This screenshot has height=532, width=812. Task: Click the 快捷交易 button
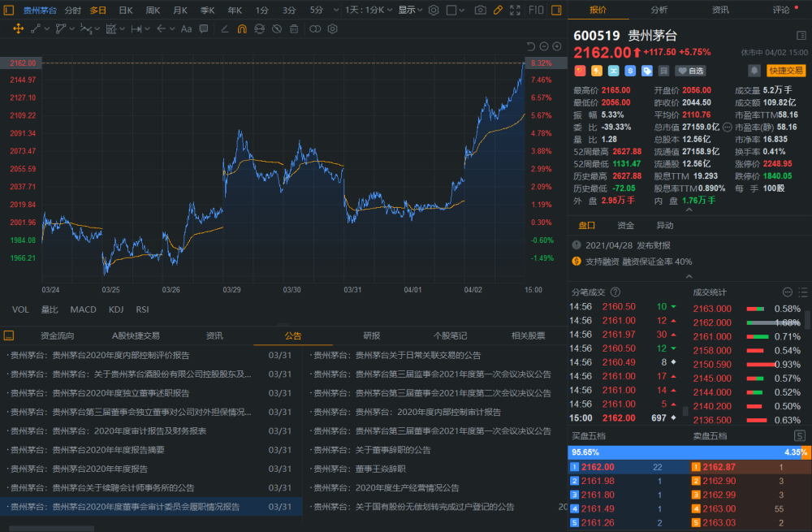pyautogui.click(x=785, y=71)
